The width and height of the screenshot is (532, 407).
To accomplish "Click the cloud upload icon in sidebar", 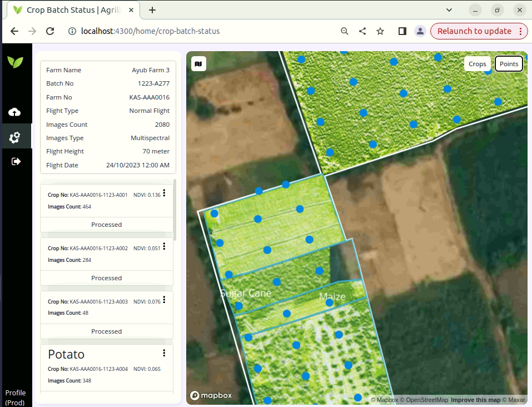I will (16, 111).
